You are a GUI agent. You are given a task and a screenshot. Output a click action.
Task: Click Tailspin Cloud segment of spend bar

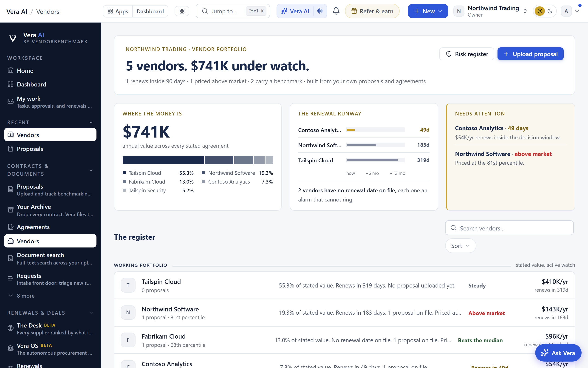(x=163, y=160)
